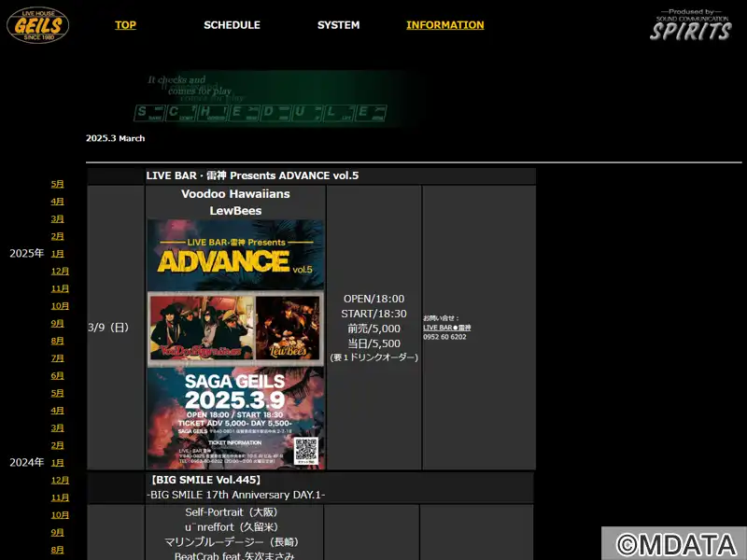This screenshot has width=747, height=560.
Task: Click the '(要1ドリンクオーダー)' note
Action: pyautogui.click(x=374, y=357)
